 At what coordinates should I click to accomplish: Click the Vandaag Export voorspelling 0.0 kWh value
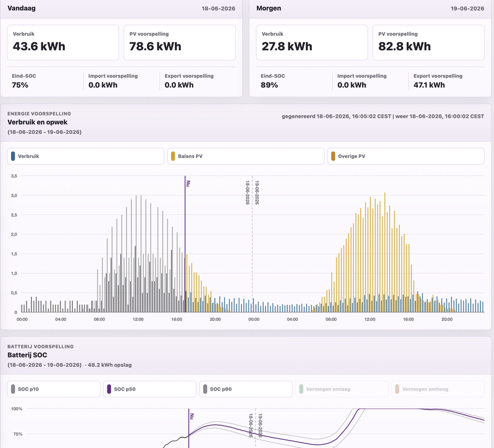click(x=179, y=85)
